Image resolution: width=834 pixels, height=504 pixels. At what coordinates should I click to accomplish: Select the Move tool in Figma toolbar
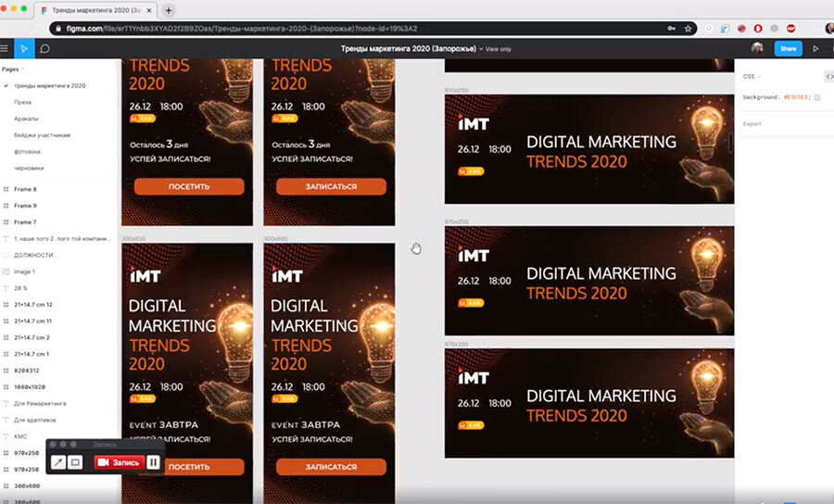(24, 49)
